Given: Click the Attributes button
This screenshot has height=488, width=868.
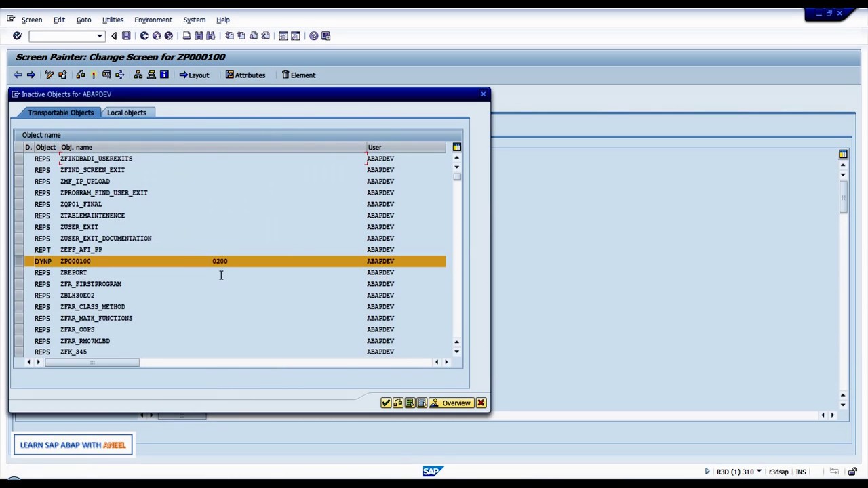Looking at the screenshot, I should [245, 75].
